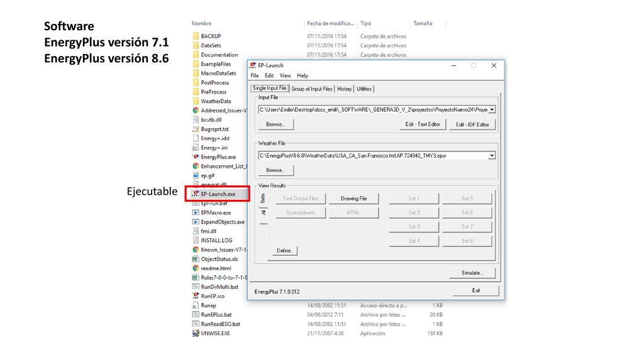The image size is (644, 362).
Task: Click the Edit - IDF Editor button
Action: [x=472, y=124]
